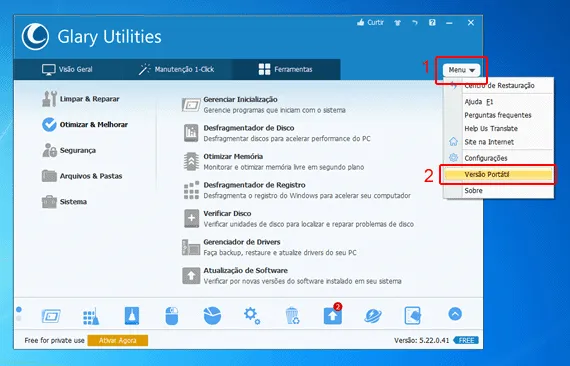Click the FREE edition badge
This screenshot has height=366, width=570.
point(466,341)
